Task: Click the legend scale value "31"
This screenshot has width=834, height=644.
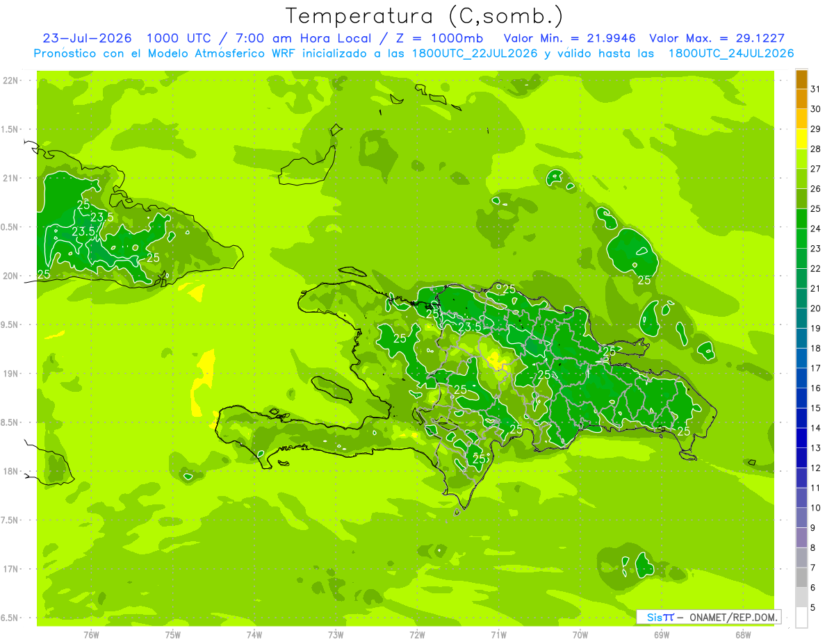Action: pyautogui.click(x=816, y=89)
